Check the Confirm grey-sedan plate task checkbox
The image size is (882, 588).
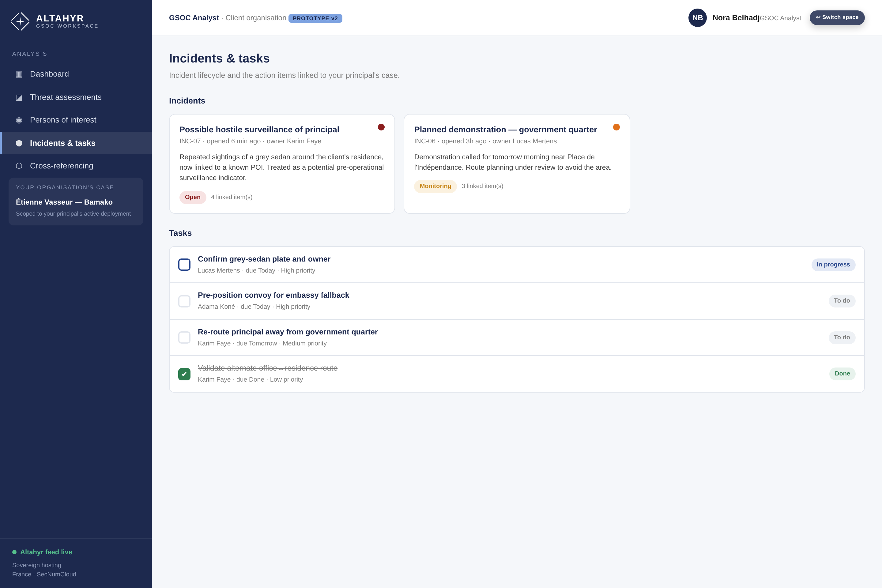(184, 264)
